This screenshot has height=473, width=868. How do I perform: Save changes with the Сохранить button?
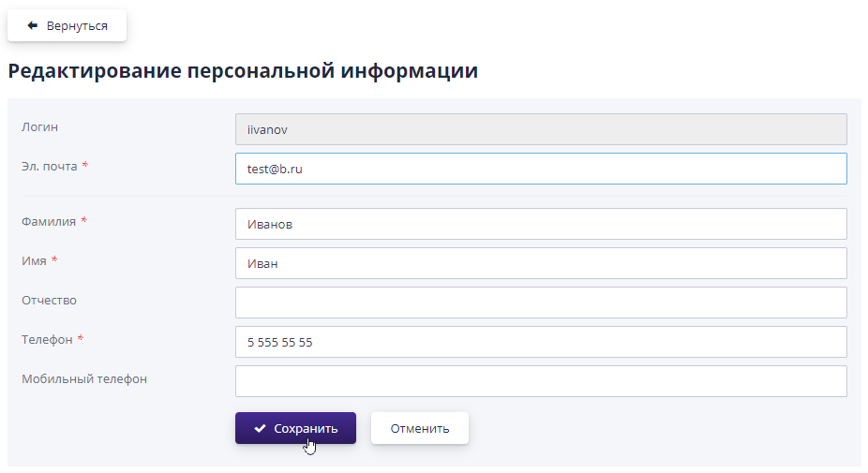pyautogui.click(x=295, y=428)
